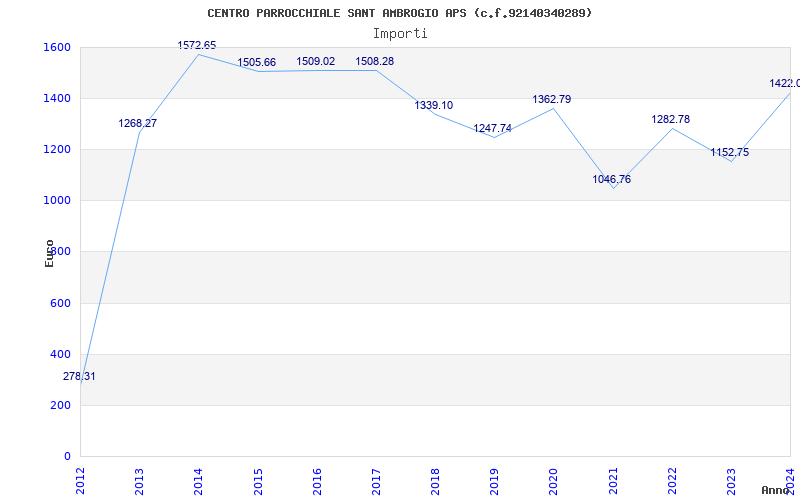
Task: Click the x-axis year 2020
Action: pyautogui.click(x=554, y=481)
